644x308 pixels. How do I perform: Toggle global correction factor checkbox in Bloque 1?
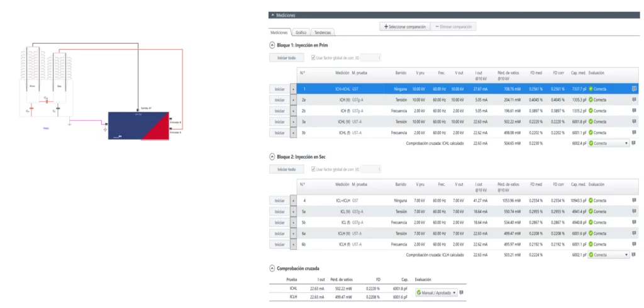[314, 58]
